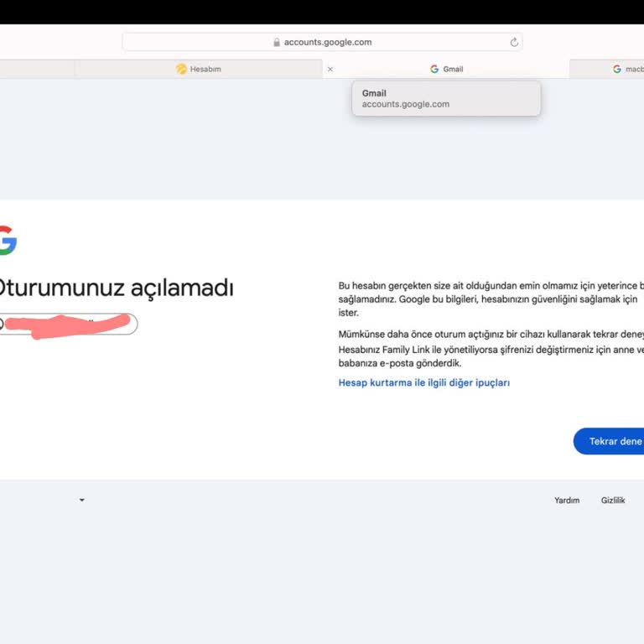This screenshot has width=644, height=644.
Task: Click the Oturumunuz açılamadı heading
Action: point(117,288)
